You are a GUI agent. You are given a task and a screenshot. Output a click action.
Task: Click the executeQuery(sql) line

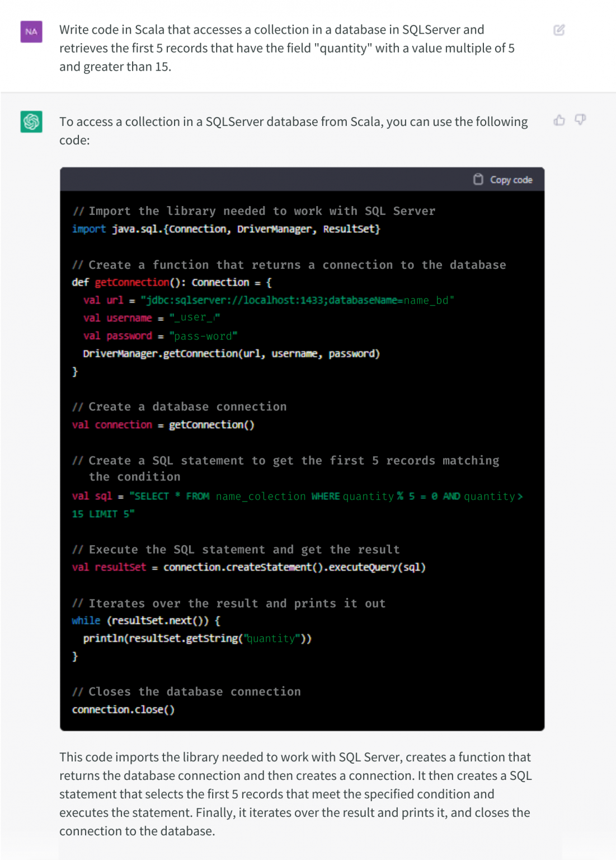pos(249,567)
